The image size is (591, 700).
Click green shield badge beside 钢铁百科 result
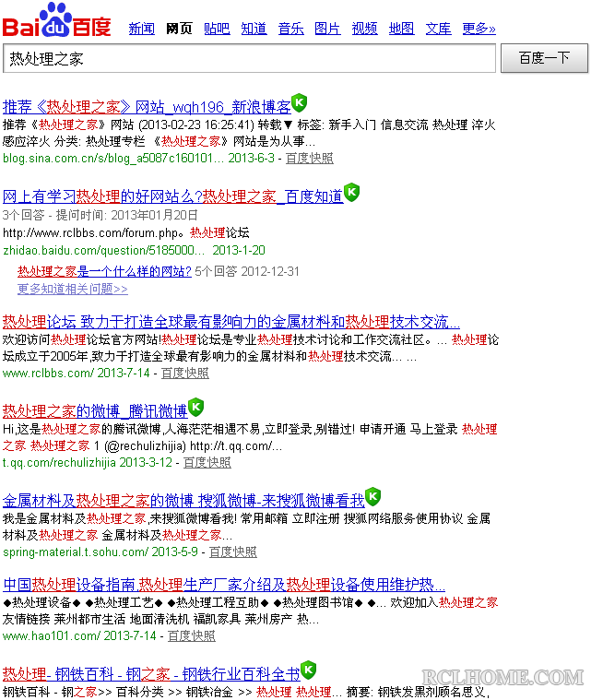tap(309, 670)
